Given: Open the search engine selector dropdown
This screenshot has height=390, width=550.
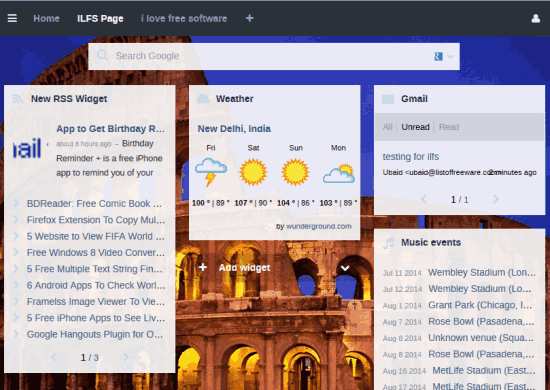Looking at the screenshot, I should click(x=443, y=56).
